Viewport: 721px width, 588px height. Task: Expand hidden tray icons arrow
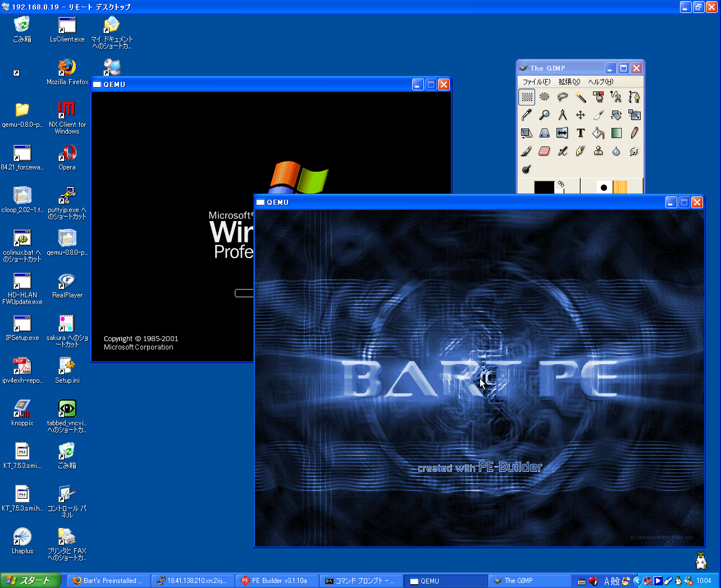[x=637, y=581]
